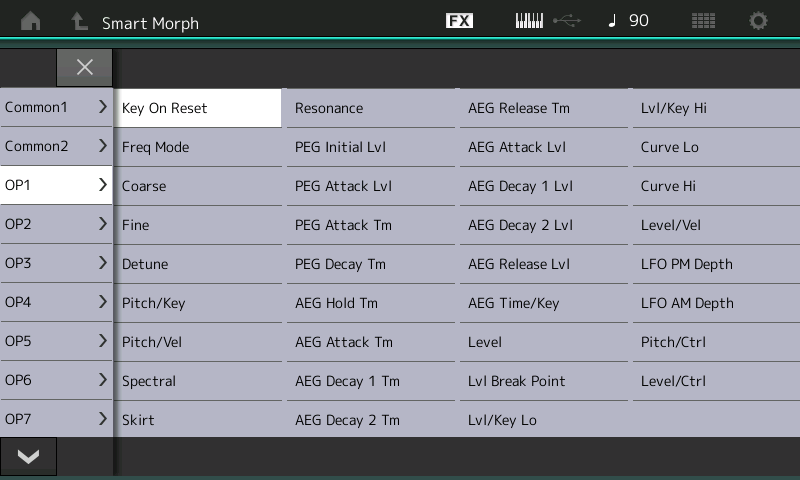Expand the Common1 category
Screen dimensions: 800x480
tap(56, 107)
